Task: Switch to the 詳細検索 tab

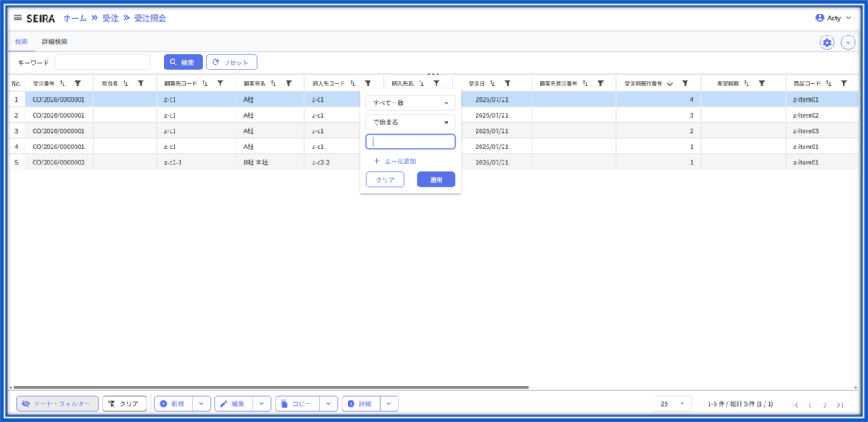Action: coord(55,42)
